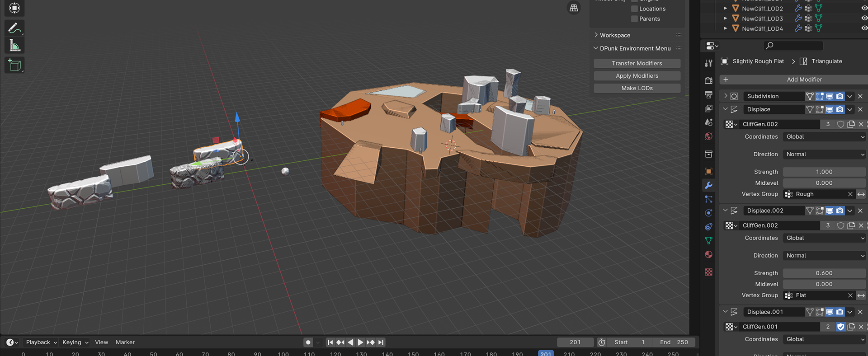The height and width of the screenshot is (356, 868).
Task: Adjust Displace.002 Midlevel slider at 0.000
Action: pos(825,284)
